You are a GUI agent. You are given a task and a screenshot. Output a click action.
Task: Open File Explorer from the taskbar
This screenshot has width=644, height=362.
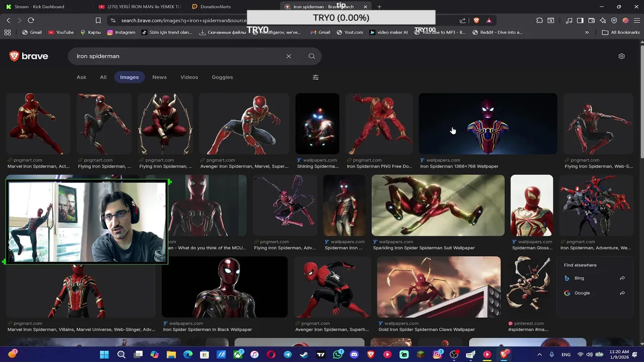tap(171, 354)
